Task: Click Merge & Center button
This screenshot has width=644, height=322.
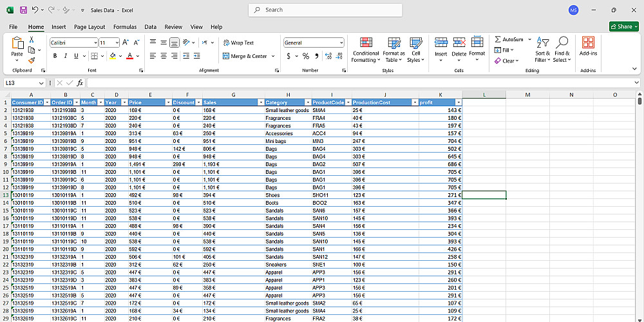Action: (x=245, y=56)
